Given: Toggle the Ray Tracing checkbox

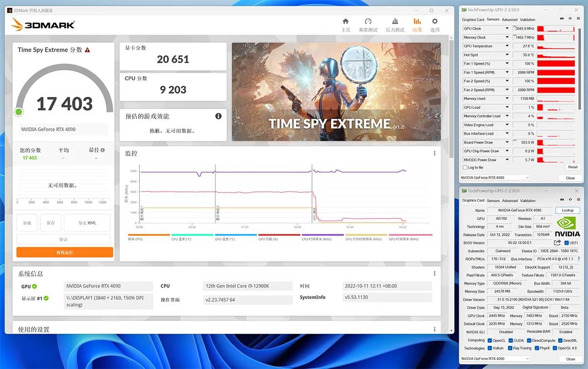Looking at the screenshot, I should (510, 348).
